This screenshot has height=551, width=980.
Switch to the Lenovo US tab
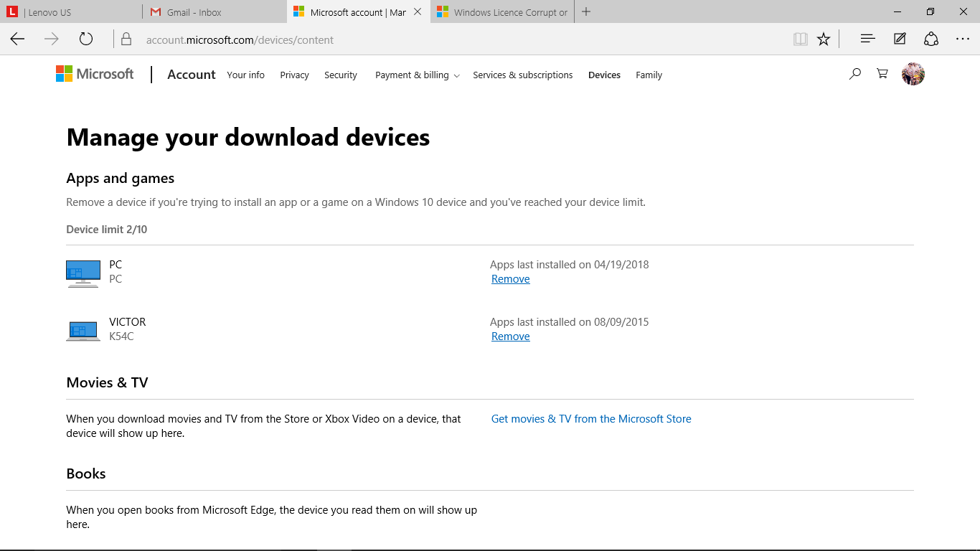(x=72, y=12)
